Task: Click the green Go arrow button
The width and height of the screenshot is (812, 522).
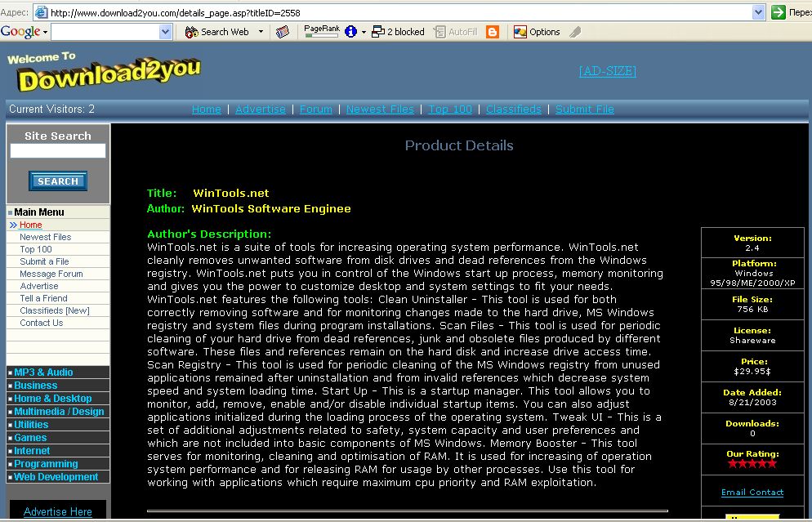Action: tap(778, 12)
